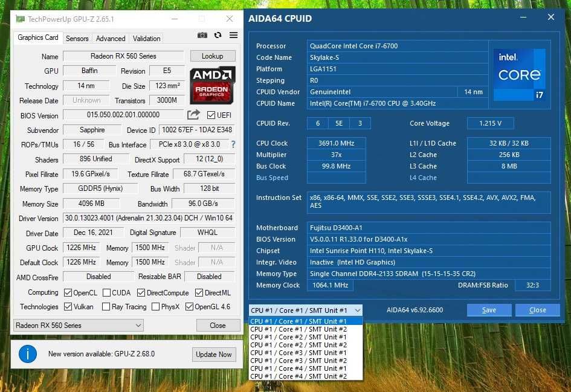Click the CPU Clock 3691.0 MHz value
This screenshot has width=571, height=392.
[337, 143]
